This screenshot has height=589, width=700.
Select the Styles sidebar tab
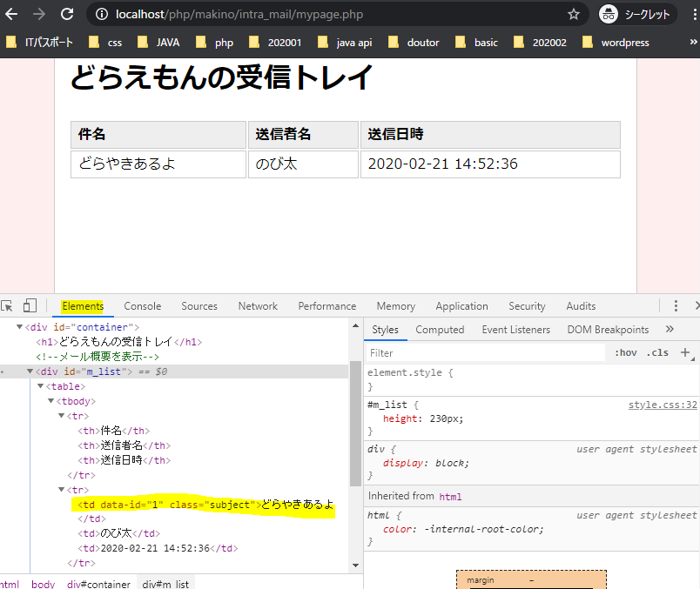coord(386,330)
